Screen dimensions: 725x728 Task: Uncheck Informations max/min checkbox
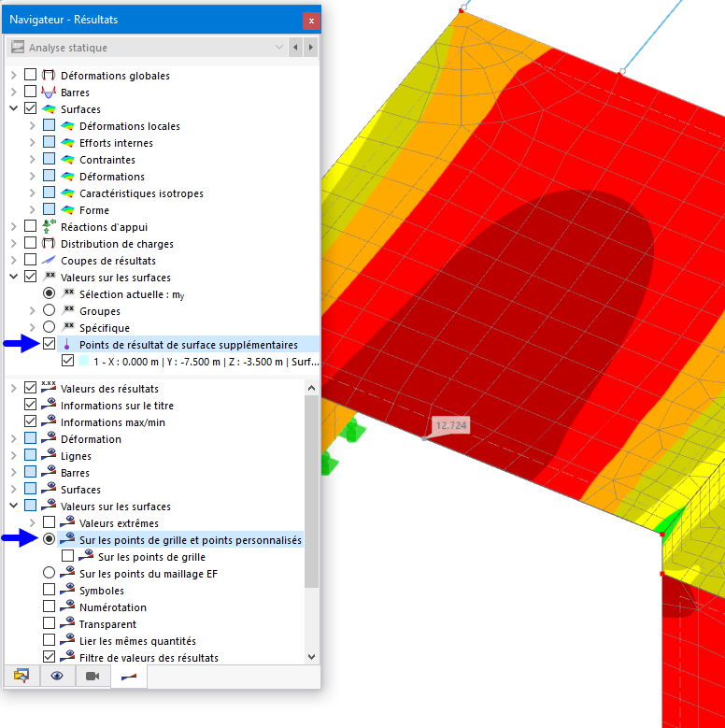(x=30, y=421)
